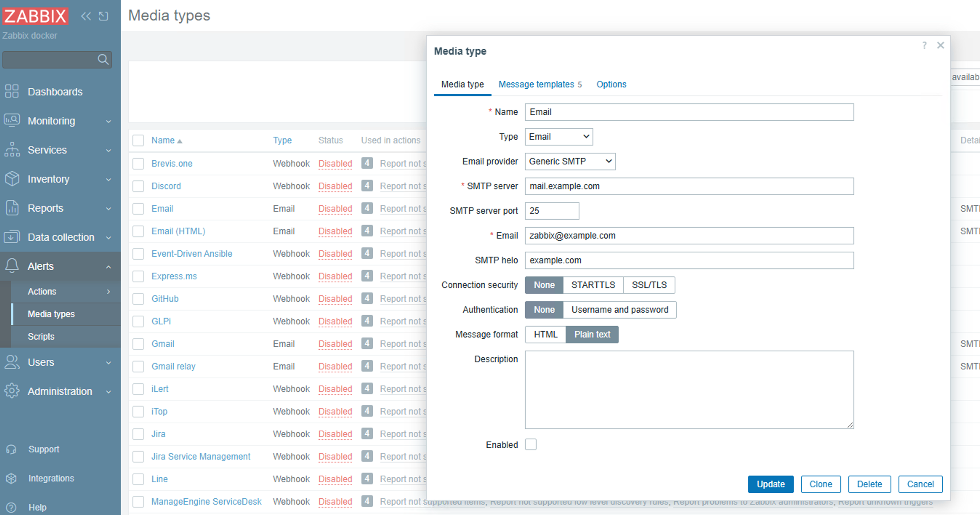
Task: Click the Inventory cube icon
Action: [x=12, y=179]
